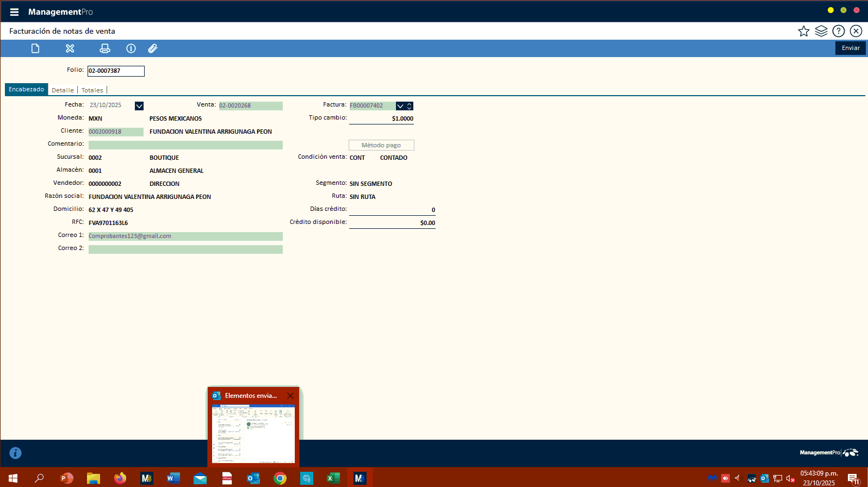This screenshot has width=868, height=487.
Task: Expand the Factura series dropdown
Action: (x=400, y=106)
